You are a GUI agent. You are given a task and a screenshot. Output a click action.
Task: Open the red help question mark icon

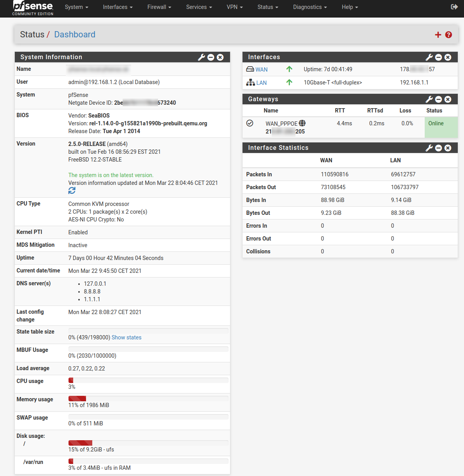(x=448, y=35)
